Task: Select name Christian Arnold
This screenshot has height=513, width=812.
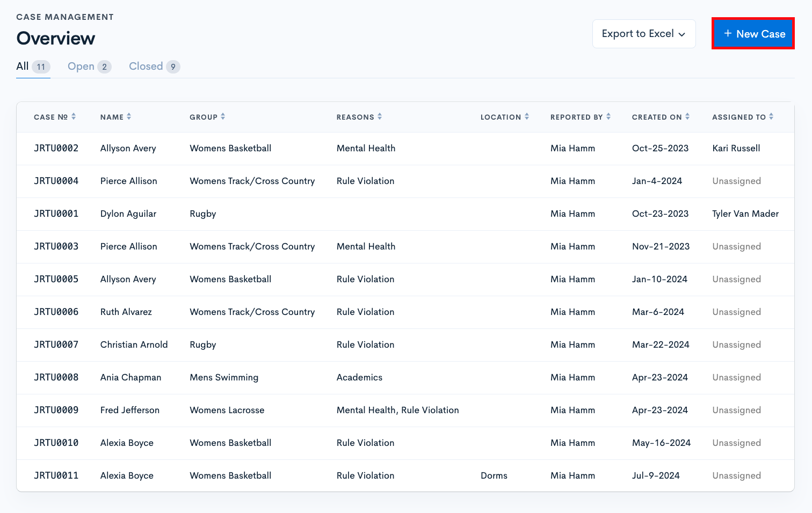Action: [x=134, y=345]
